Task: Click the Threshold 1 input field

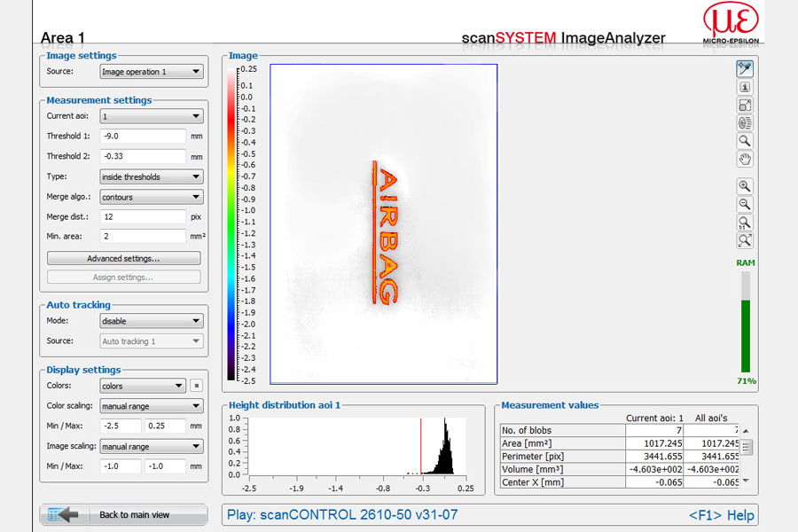Action: pos(142,137)
